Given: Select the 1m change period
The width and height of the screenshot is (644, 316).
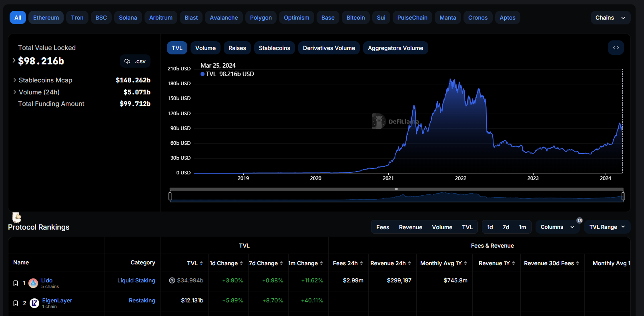Looking at the screenshot, I should tap(522, 227).
